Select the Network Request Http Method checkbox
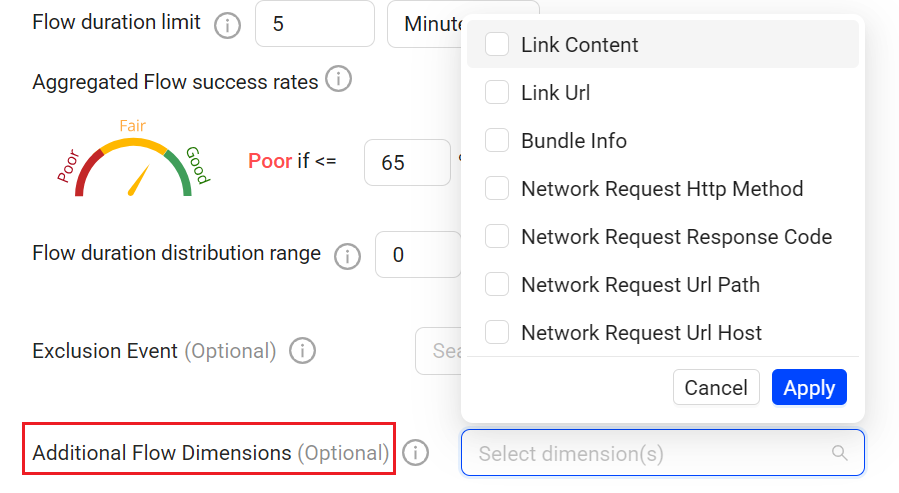Image resolution: width=899 pixels, height=493 pixels. point(497,189)
